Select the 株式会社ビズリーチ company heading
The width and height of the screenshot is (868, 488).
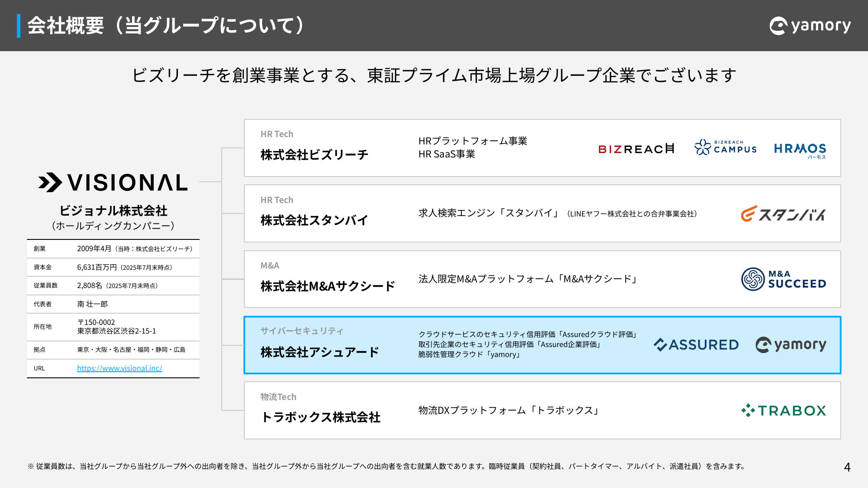tap(314, 155)
